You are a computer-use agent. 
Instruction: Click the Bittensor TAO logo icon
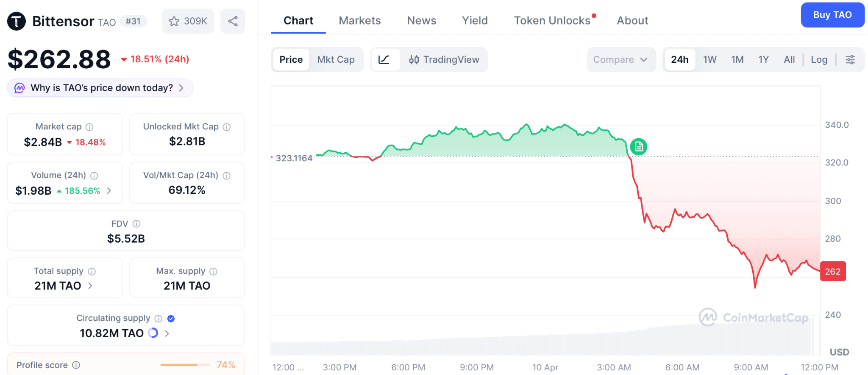[17, 21]
